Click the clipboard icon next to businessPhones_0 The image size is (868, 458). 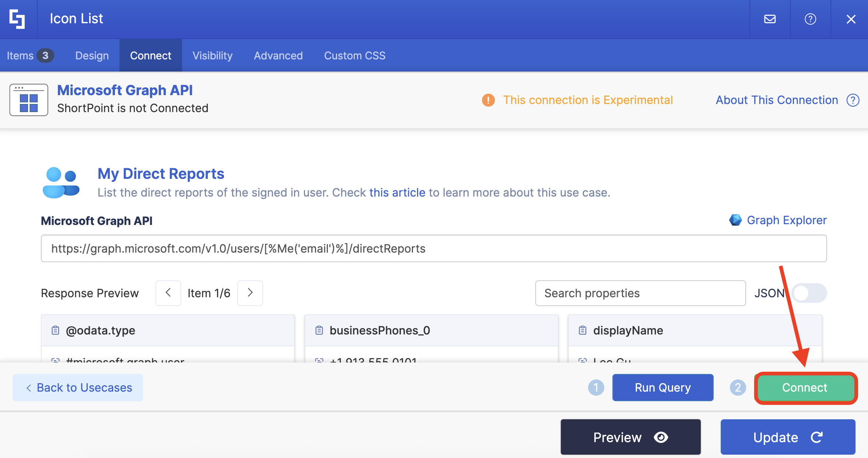point(319,330)
